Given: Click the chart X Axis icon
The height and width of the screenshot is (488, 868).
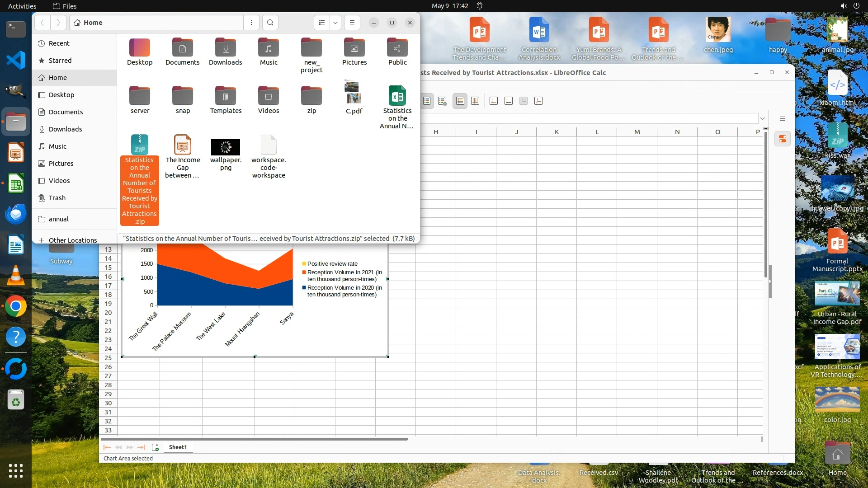Looking at the screenshot, I should tap(494, 101).
